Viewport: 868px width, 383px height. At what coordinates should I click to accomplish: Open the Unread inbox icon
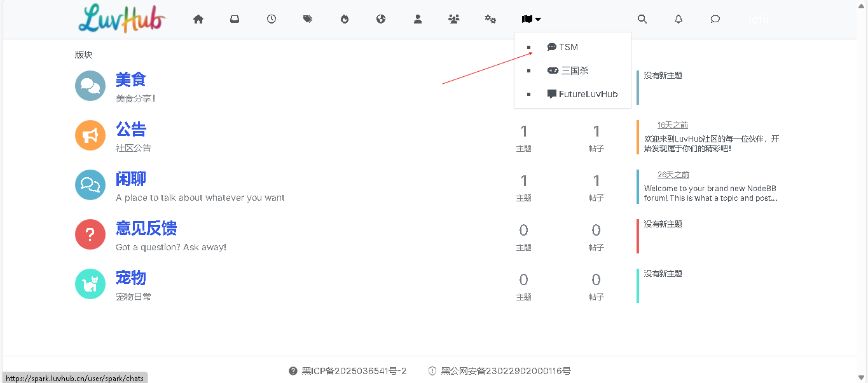235,19
